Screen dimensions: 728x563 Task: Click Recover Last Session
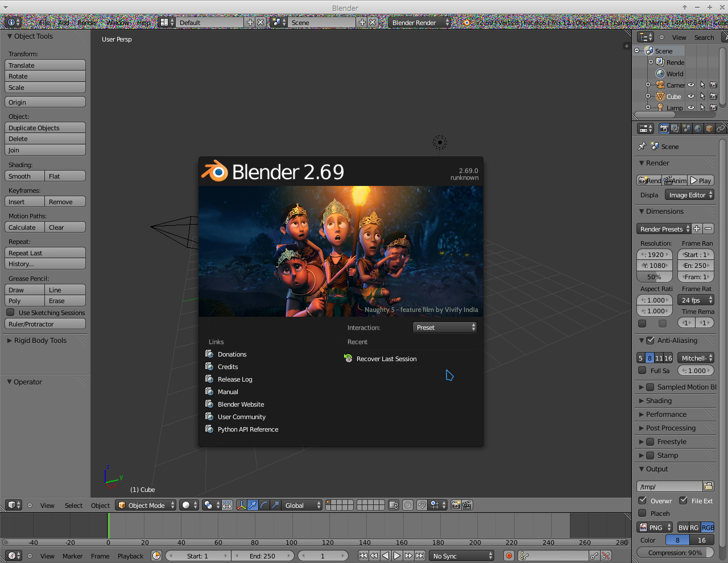[x=386, y=359]
